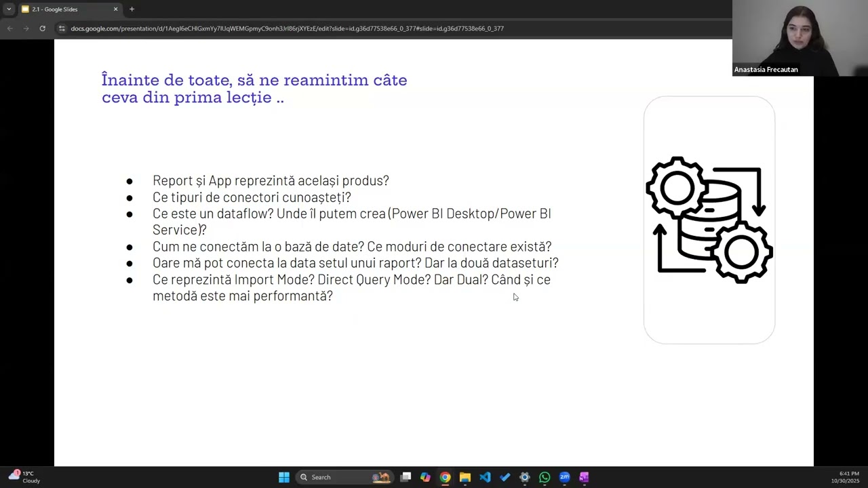The width and height of the screenshot is (868, 488).
Task: Open the Windows Start menu
Action: tap(284, 477)
